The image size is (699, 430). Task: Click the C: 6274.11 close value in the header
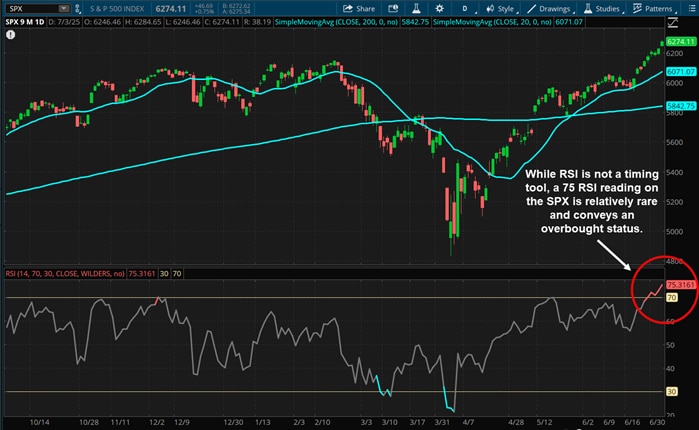tap(222, 22)
